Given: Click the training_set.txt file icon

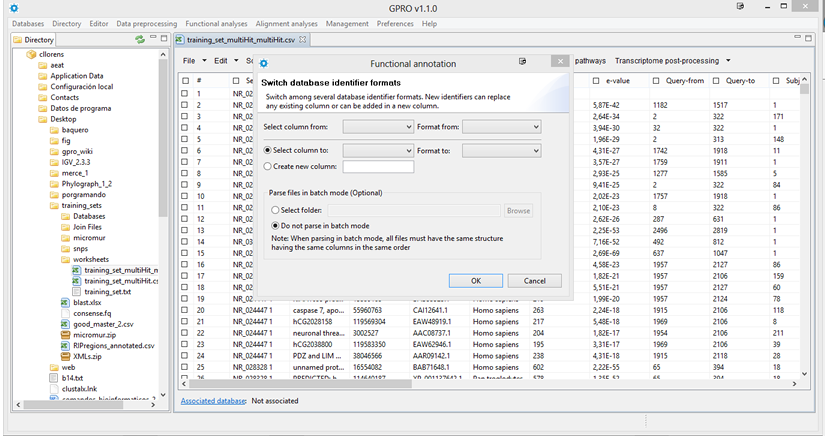Looking at the screenshot, I should tap(77, 291).
